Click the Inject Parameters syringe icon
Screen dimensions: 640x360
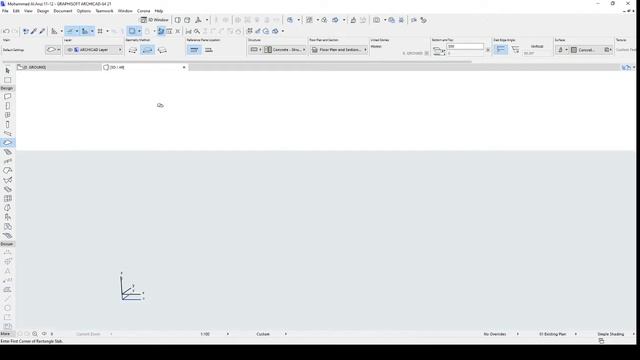(42, 31)
